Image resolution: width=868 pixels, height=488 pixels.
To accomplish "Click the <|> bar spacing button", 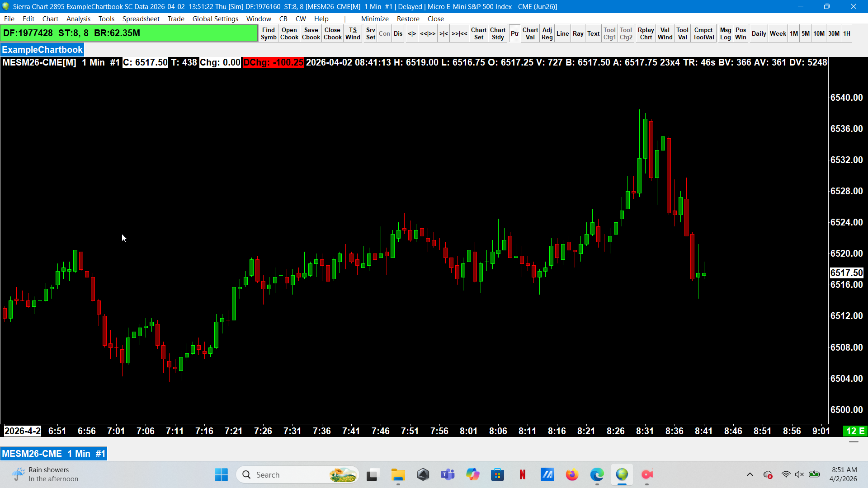I will click(411, 33).
